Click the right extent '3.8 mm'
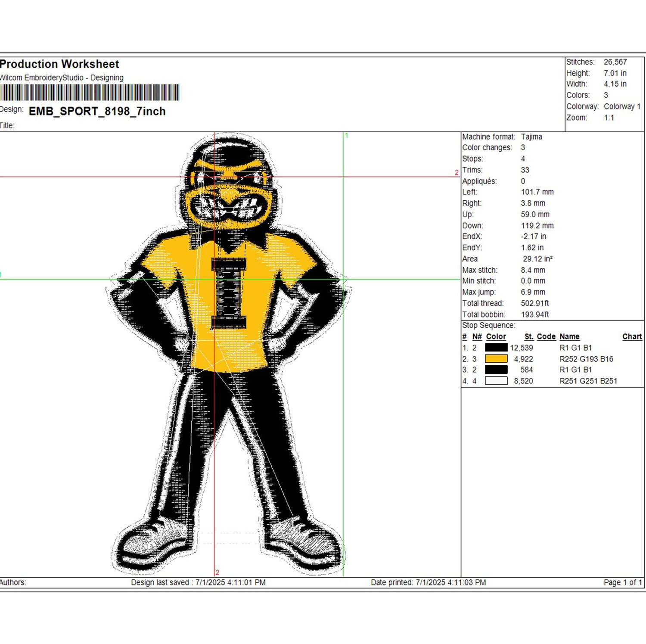 click(x=533, y=203)
